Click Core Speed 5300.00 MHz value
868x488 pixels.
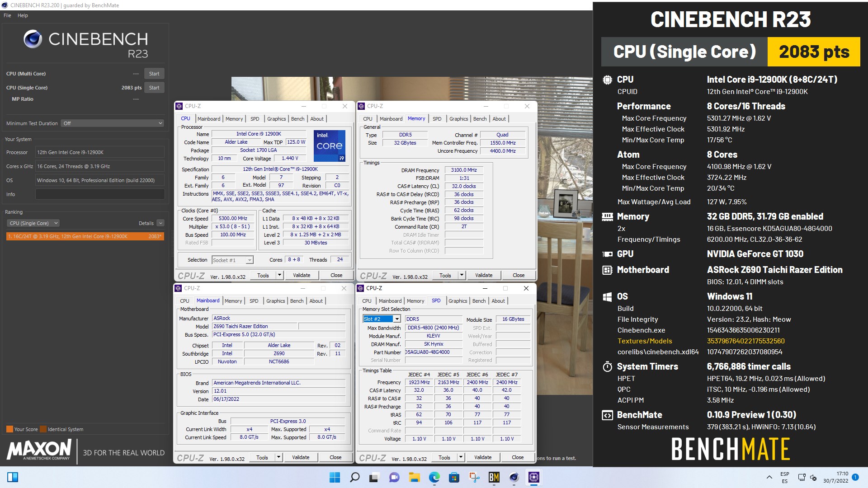[x=233, y=219]
